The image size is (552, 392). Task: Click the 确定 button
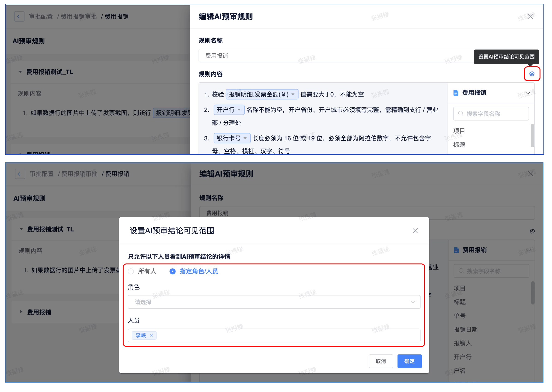pyautogui.click(x=409, y=361)
